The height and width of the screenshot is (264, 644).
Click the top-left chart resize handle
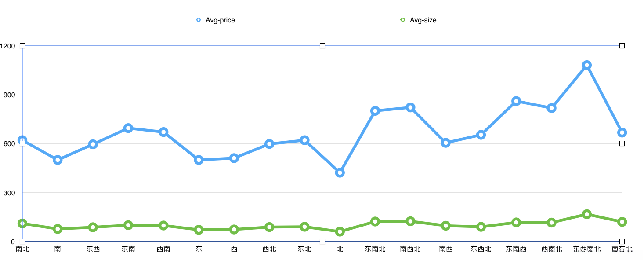click(22, 46)
